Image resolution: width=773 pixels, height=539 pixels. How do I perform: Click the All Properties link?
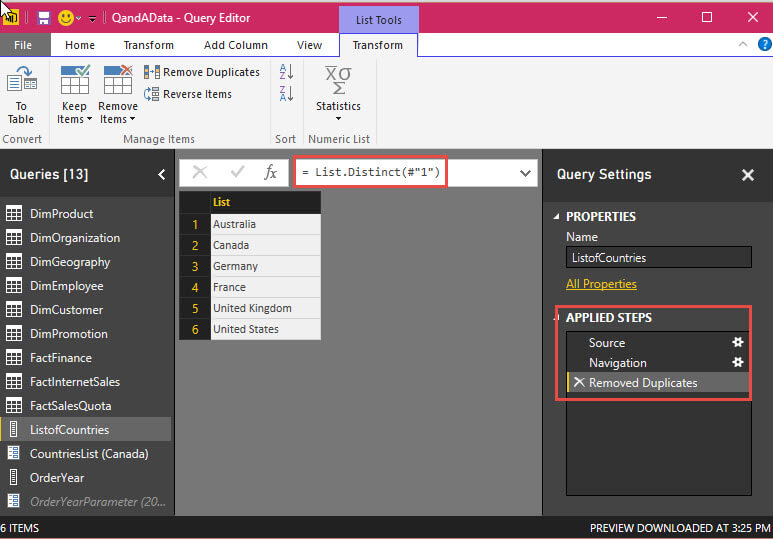point(601,284)
